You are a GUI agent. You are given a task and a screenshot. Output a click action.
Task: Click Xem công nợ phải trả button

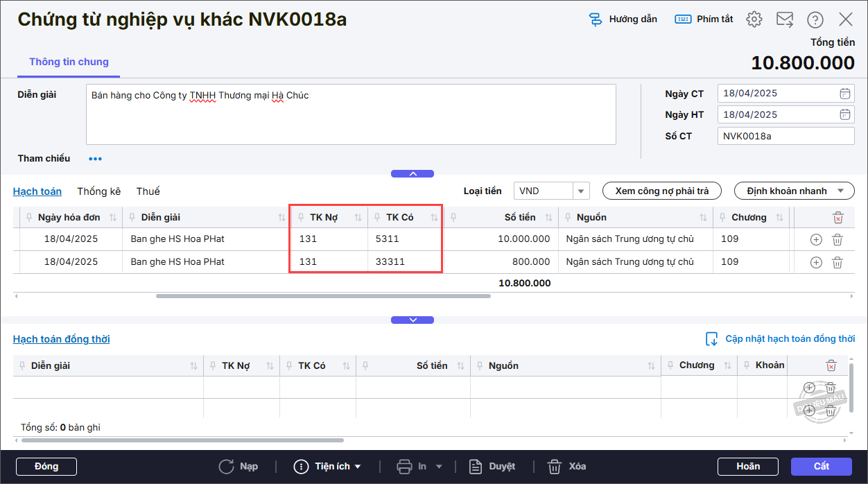(x=662, y=191)
